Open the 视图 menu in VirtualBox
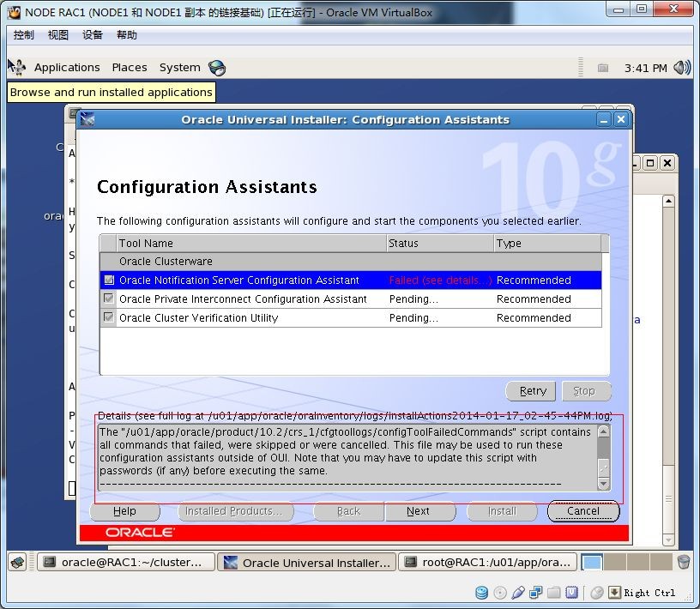Viewport: 700px width, 609px height. 58,35
